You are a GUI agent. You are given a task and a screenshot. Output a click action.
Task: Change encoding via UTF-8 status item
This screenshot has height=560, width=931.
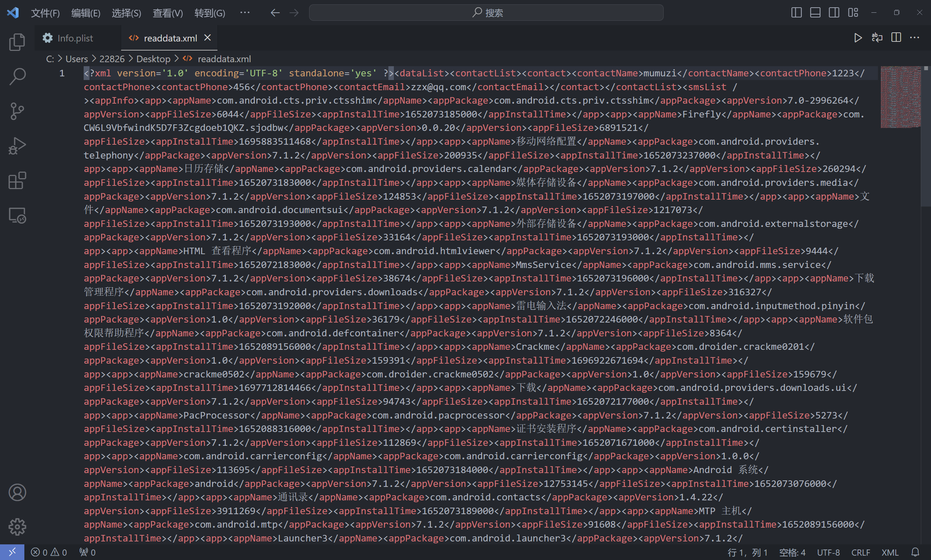point(828,552)
